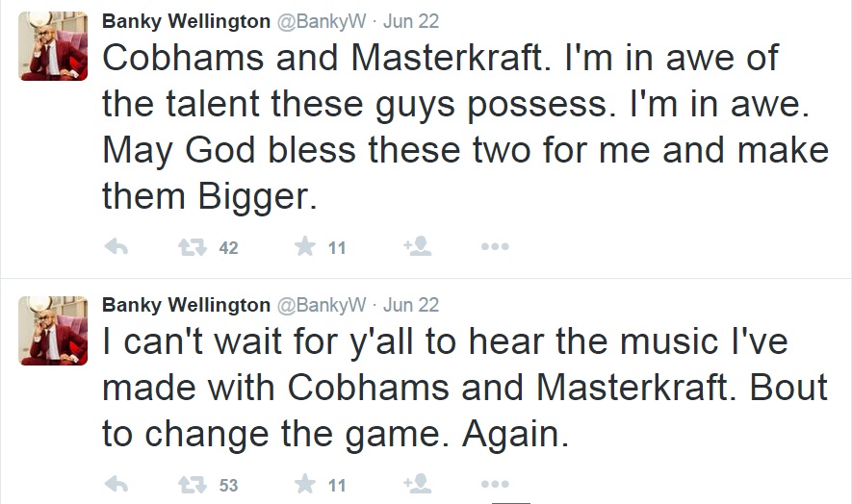Retweet the tweet with 53 retweets
Viewport: 852px width, 504px height.
tap(193, 485)
